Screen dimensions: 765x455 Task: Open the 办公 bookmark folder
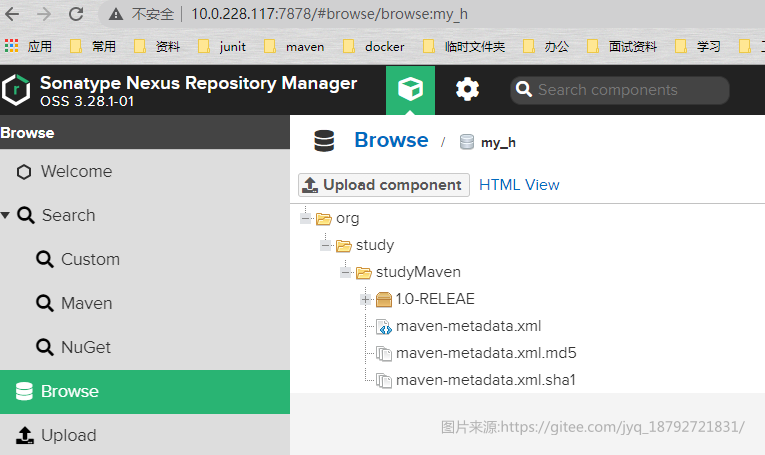tap(546, 46)
